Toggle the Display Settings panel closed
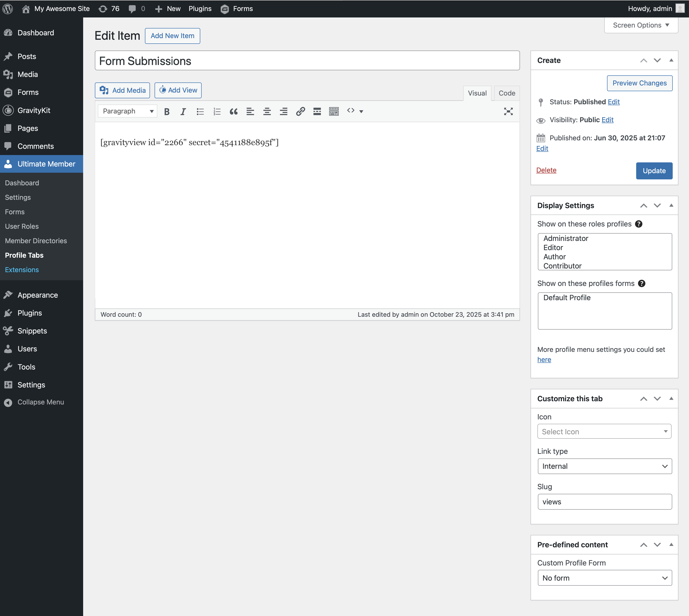This screenshot has height=616, width=689. 671,205
